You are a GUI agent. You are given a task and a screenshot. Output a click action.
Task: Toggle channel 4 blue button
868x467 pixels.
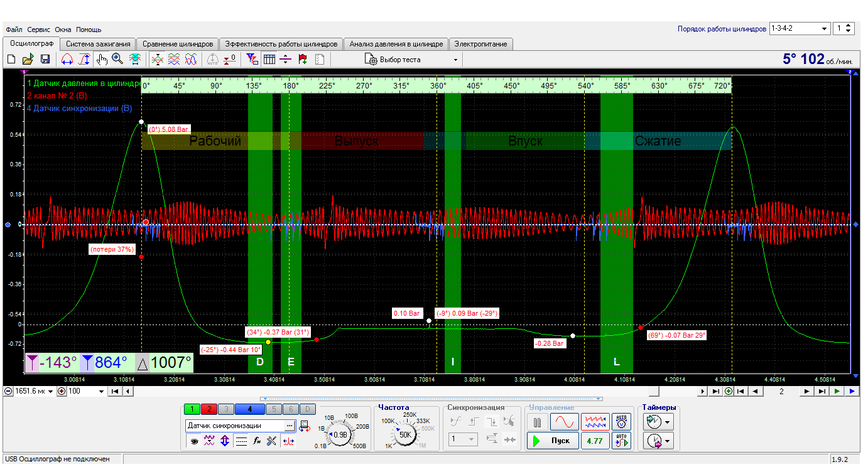[250, 409]
